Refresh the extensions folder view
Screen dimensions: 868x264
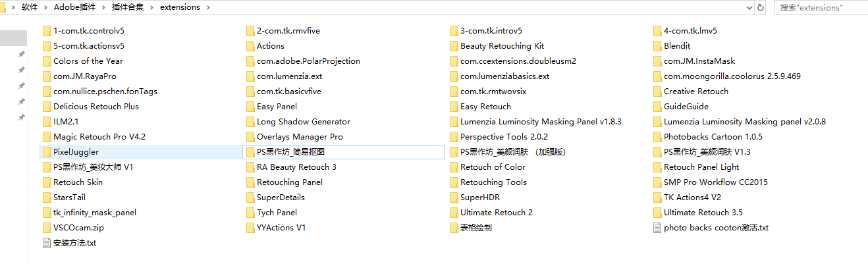pyautogui.click(x=761, y=7)
